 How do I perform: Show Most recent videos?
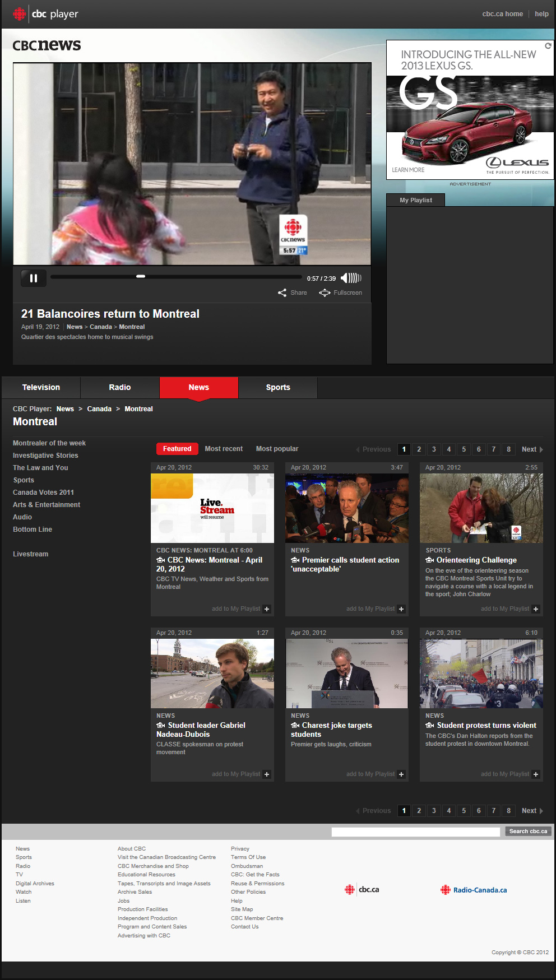coord(224,449)
